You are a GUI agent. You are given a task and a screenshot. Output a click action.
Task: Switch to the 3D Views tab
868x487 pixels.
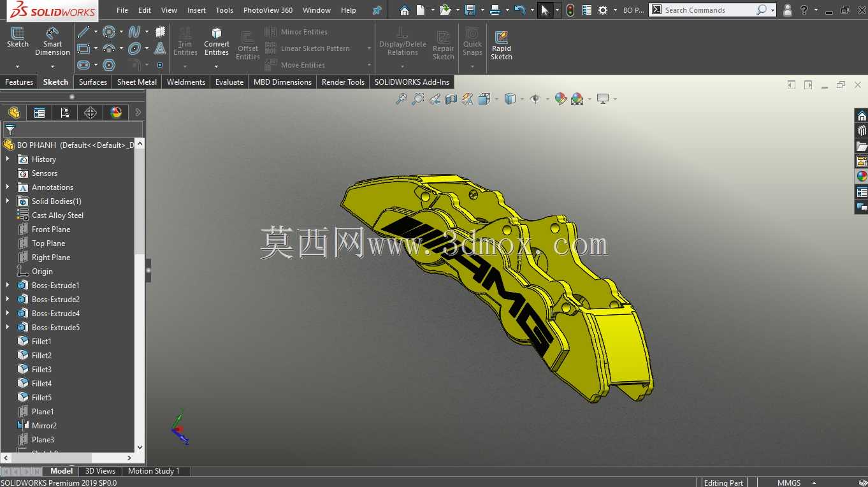point(101,471)
